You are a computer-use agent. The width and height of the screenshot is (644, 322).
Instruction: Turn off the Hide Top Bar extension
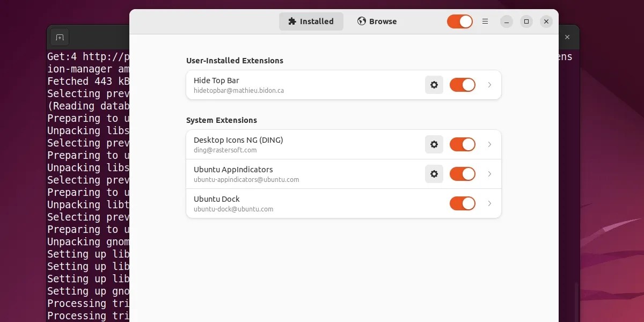[462, 85]
